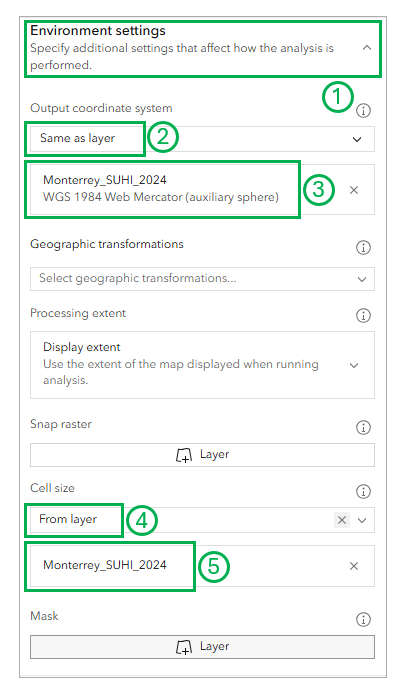Remove Monterrey_SUHI_2024 cell size layer
406x697 pixels.
(354, 566)
